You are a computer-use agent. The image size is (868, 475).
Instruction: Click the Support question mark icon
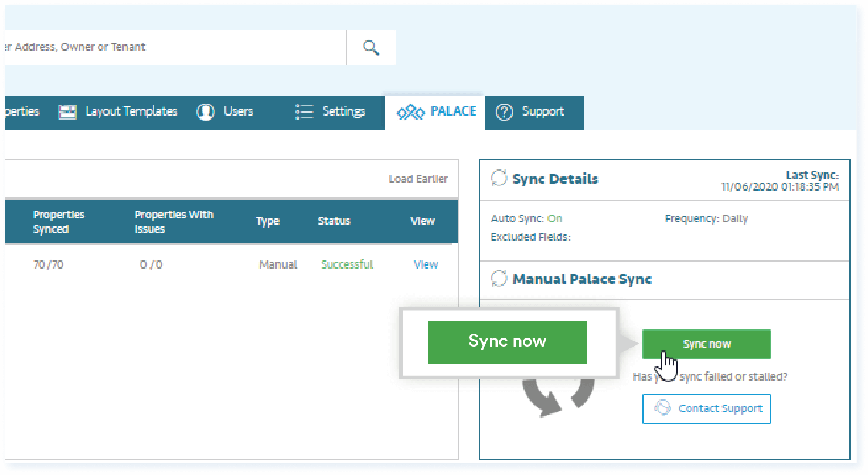(x=504, y=112)
